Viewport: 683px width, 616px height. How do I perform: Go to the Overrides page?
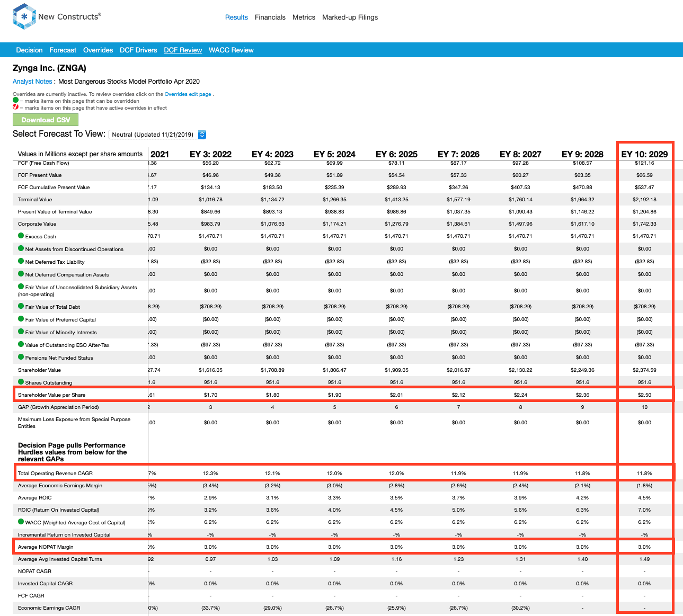[98, 50]
